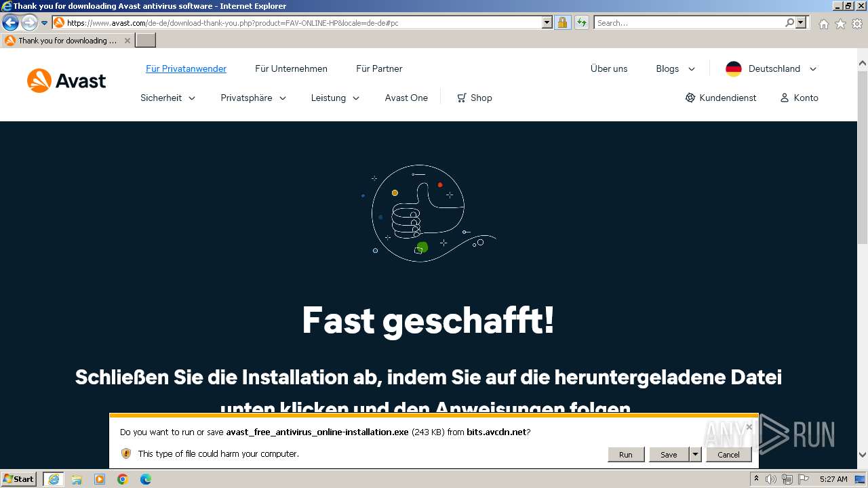Image resolution: width=868 pixels, height=488 pixels.
Task: Click the refresh page icon
Action: pyautogui.click(x=582, y=22)
